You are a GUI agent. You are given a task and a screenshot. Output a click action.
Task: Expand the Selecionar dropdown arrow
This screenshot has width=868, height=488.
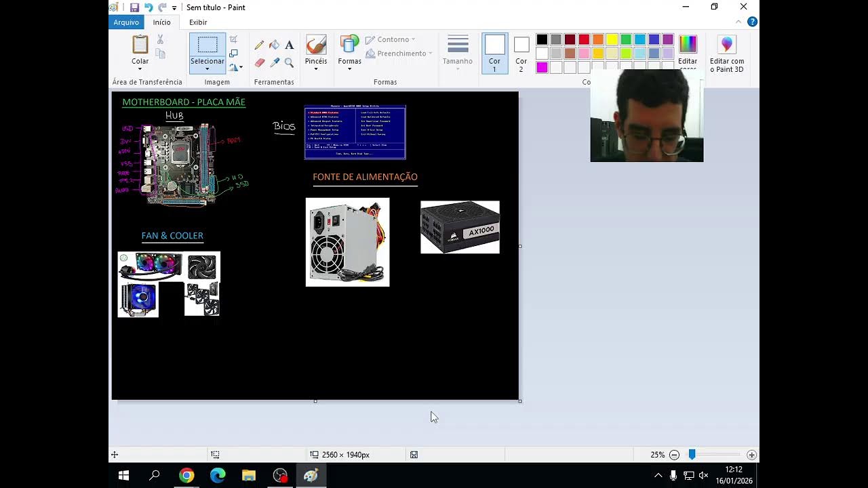point(207,69)
